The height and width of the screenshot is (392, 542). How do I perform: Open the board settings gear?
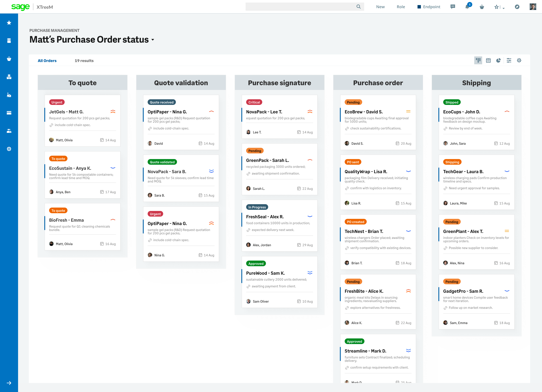coord(519,60)
